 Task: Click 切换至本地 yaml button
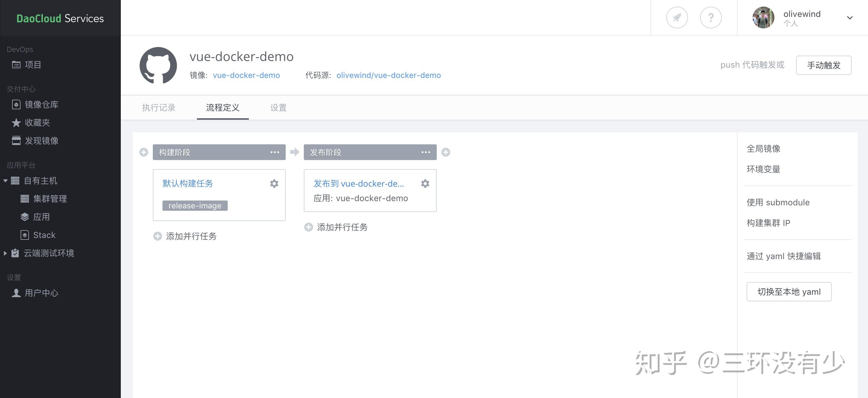click(x=789, y=291)
